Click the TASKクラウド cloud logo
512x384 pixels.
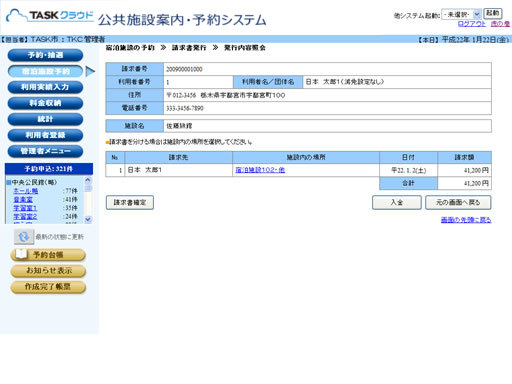[50, 16]
